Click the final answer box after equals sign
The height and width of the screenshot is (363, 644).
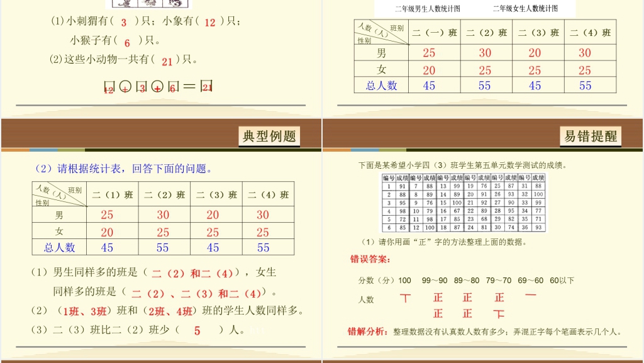(x=207, y=87)
